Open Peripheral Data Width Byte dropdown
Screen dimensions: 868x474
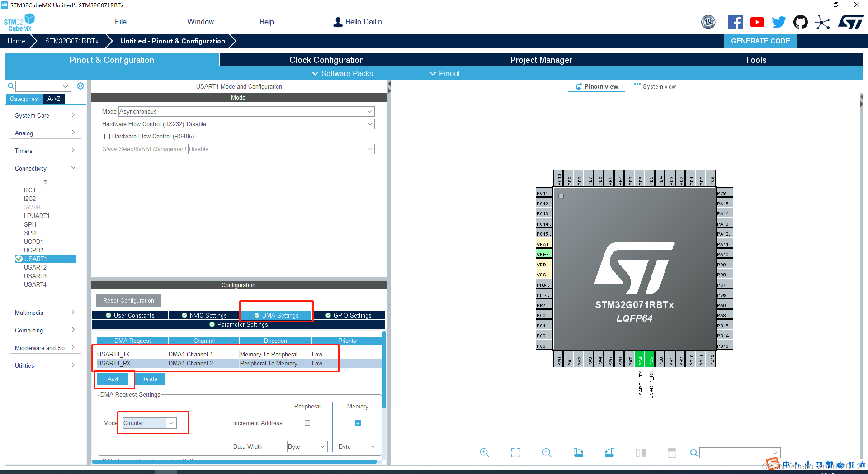307,446
